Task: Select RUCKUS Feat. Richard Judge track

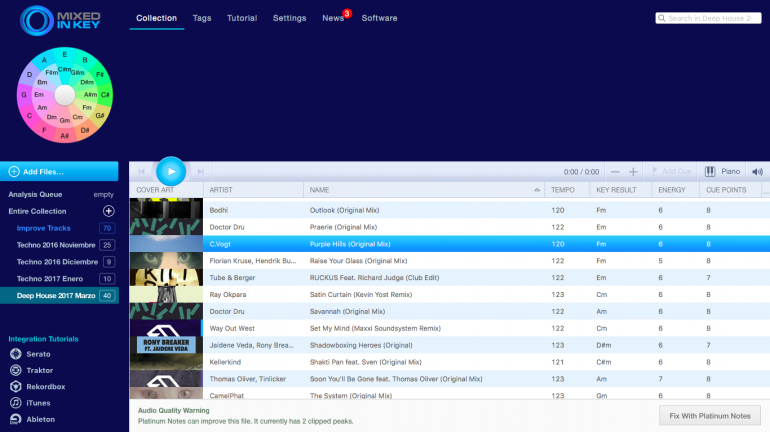Action: tap(449, 277)
